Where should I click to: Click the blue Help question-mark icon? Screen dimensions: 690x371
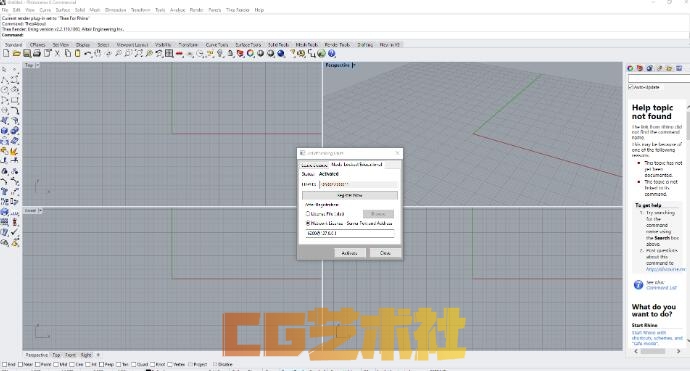pos(332,53)
